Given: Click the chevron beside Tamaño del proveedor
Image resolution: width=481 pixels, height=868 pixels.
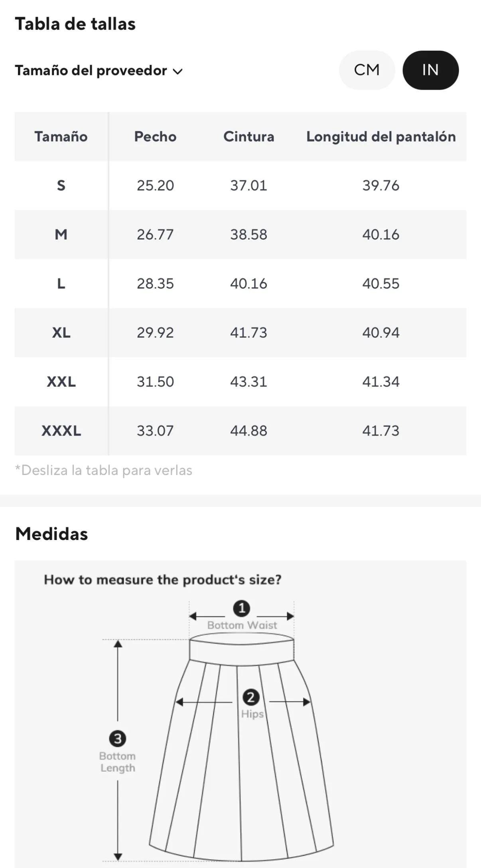Looking at the screenshot, I should click(x=177, y=71).
